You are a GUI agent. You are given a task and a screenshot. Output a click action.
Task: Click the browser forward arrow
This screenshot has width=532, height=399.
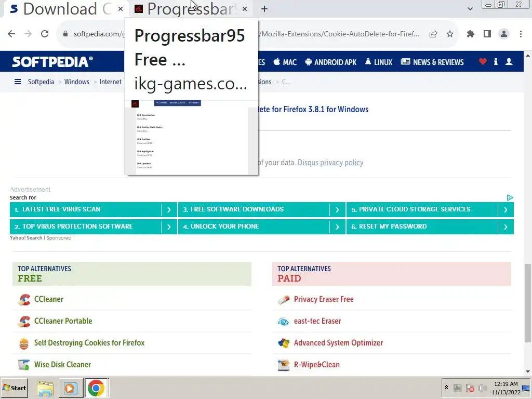coord(28,34)
